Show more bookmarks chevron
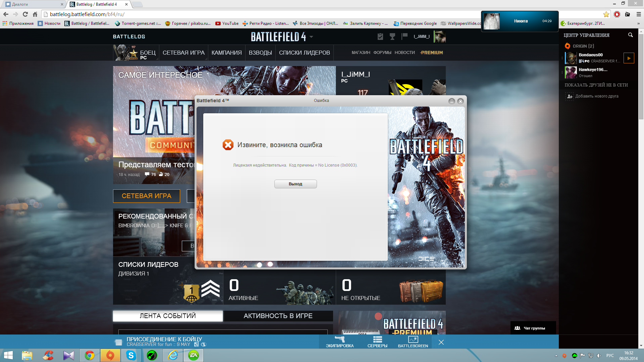Viewport: 644px width, 362px height. [x=638, y=23]
